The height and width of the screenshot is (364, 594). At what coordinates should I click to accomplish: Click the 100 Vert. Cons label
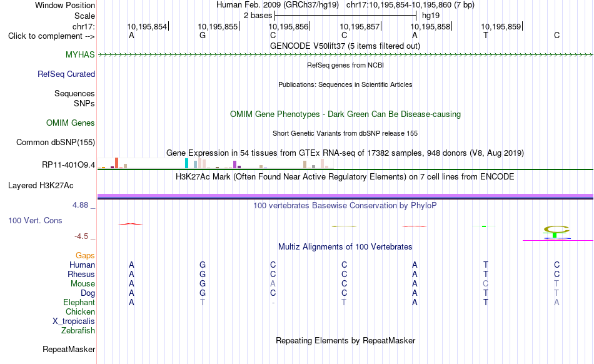pyautogui.click(x=35, y=220)
